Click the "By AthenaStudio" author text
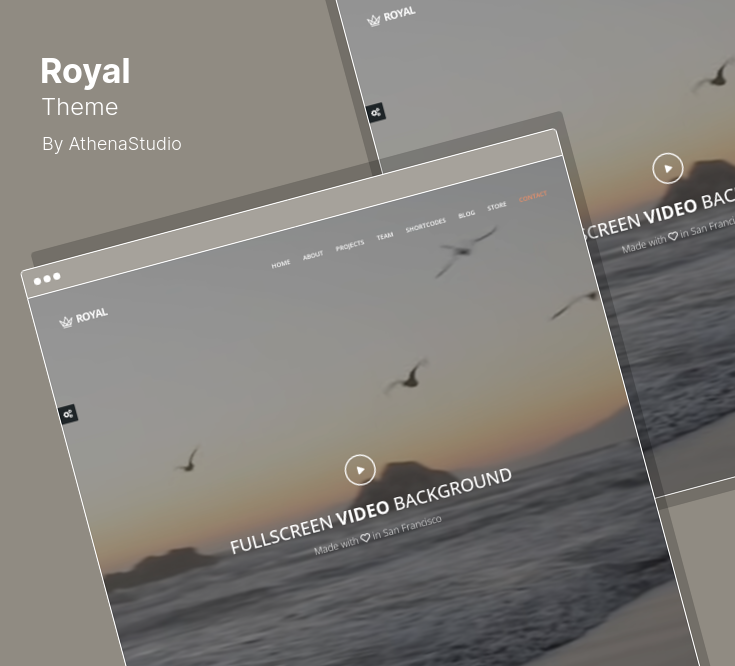 click(x=112, y=144)
